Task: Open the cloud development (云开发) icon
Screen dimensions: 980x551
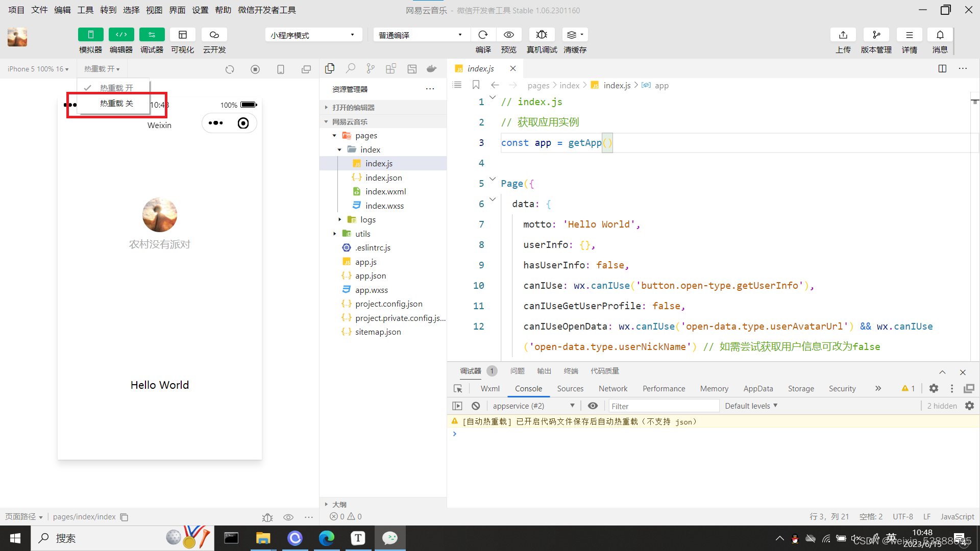Action: [214, 35]
